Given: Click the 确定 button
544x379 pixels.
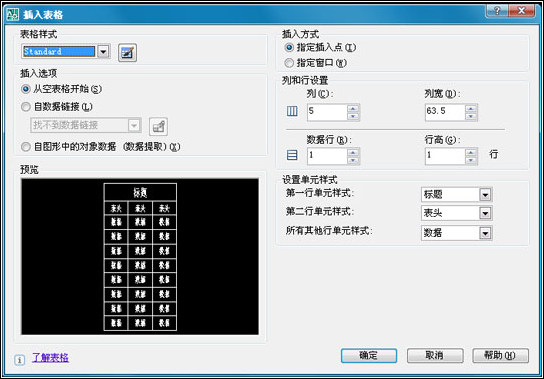Looking at the screenshot, I should click(369, 356).
